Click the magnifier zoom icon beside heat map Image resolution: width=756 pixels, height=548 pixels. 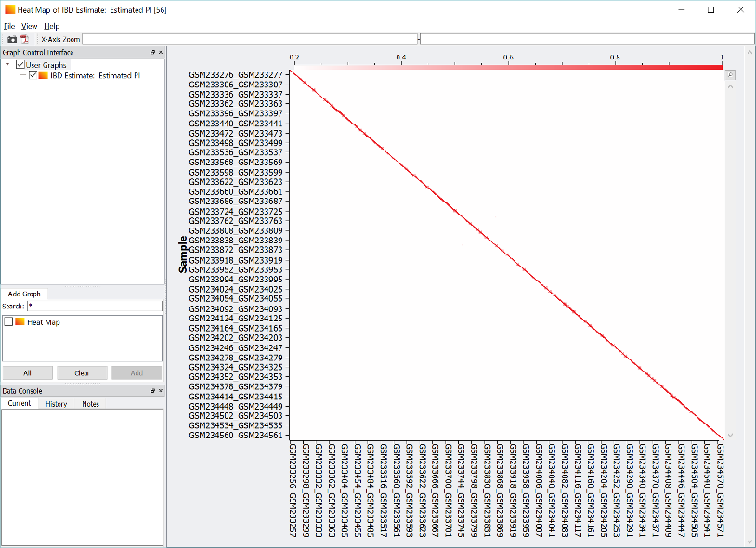[731, 74]
